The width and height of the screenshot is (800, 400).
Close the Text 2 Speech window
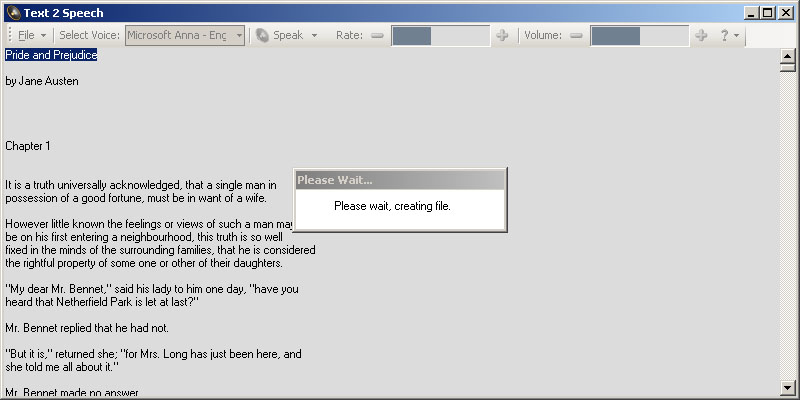point(786,13)
